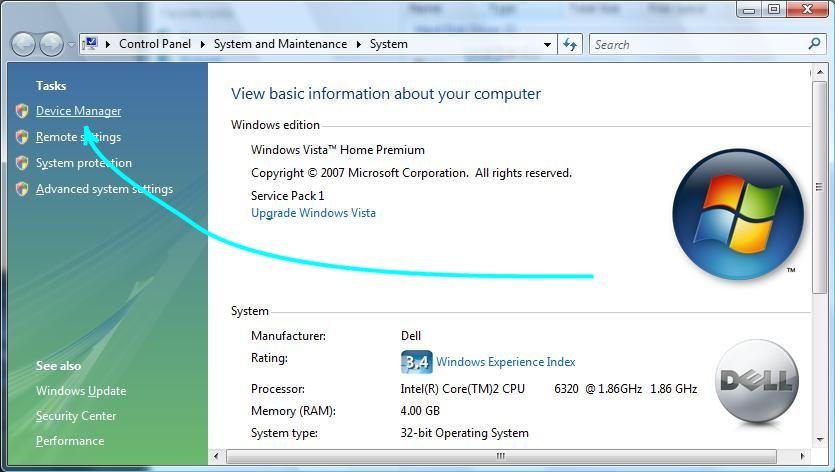Expand the arrow before Control Panel breadcrumb
Viewport: 835px width, 472px height.
(108, 44)
